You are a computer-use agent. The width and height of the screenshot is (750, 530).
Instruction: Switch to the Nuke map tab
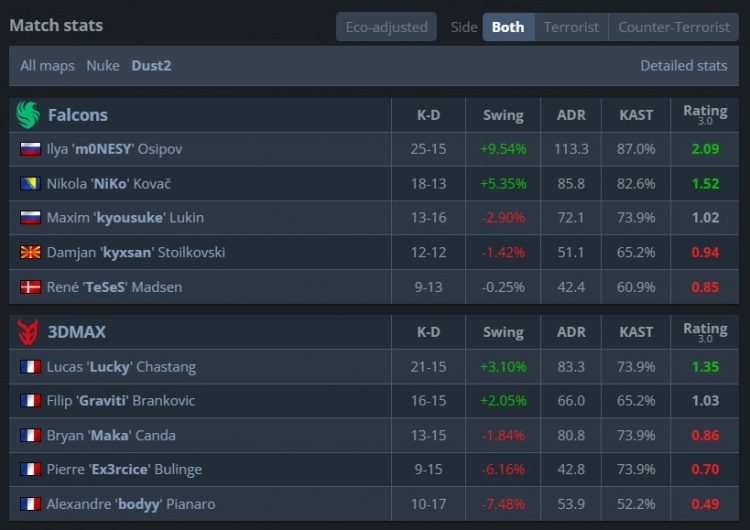click(x=103, y=66)
